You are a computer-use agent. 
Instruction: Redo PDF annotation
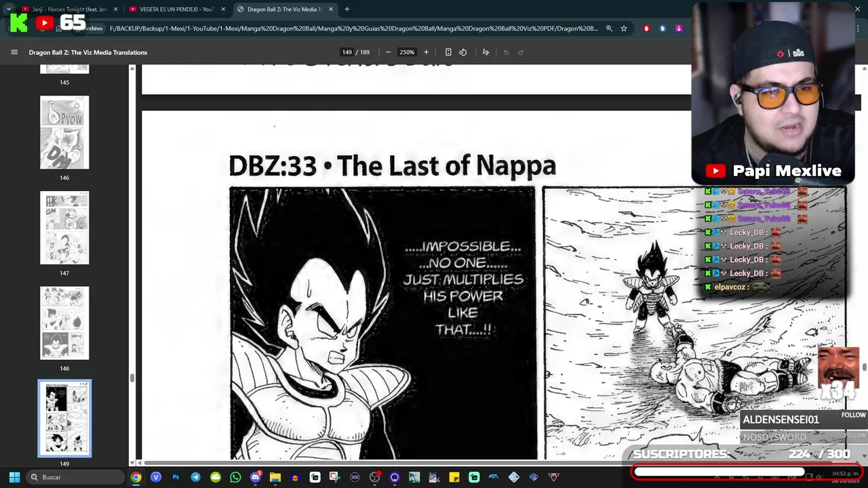521,52
